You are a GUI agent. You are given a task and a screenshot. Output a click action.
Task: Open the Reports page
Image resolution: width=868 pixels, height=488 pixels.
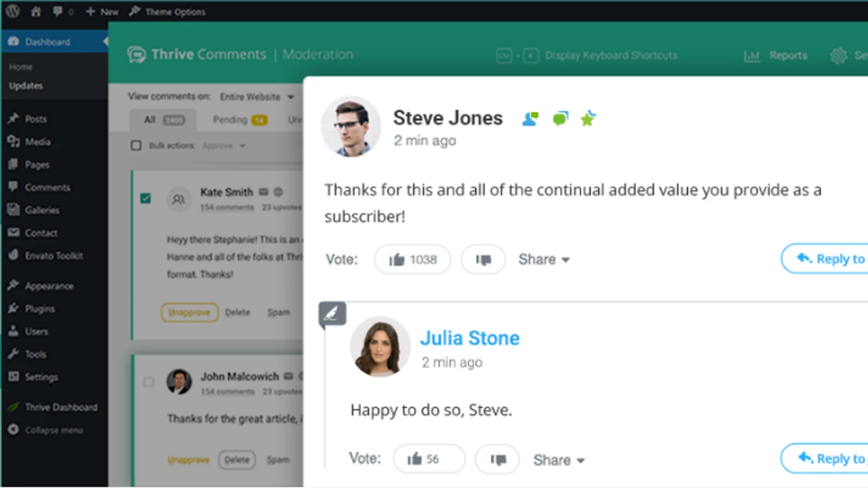coord(775,55)
